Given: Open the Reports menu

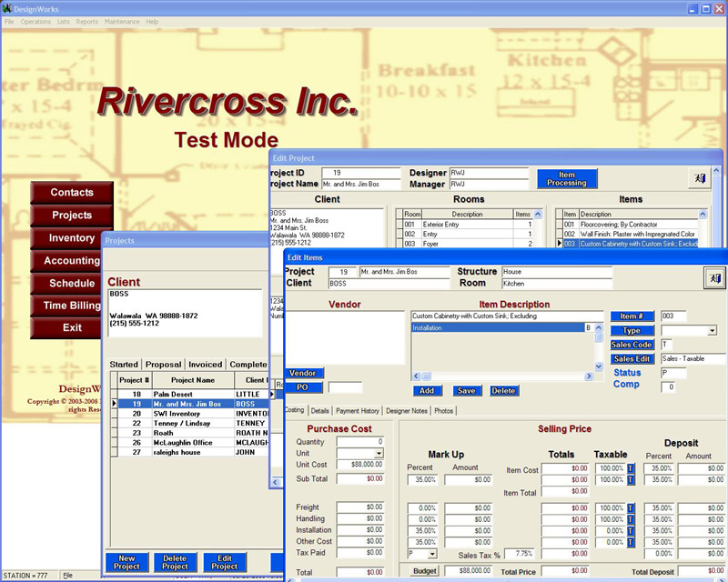Looking at the screenshot, I should [87, 22].
